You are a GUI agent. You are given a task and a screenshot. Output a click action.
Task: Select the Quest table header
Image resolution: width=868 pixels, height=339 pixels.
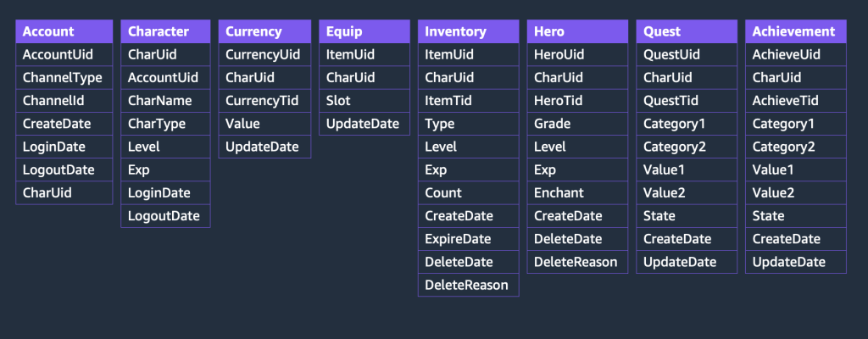tap(687, 31)
